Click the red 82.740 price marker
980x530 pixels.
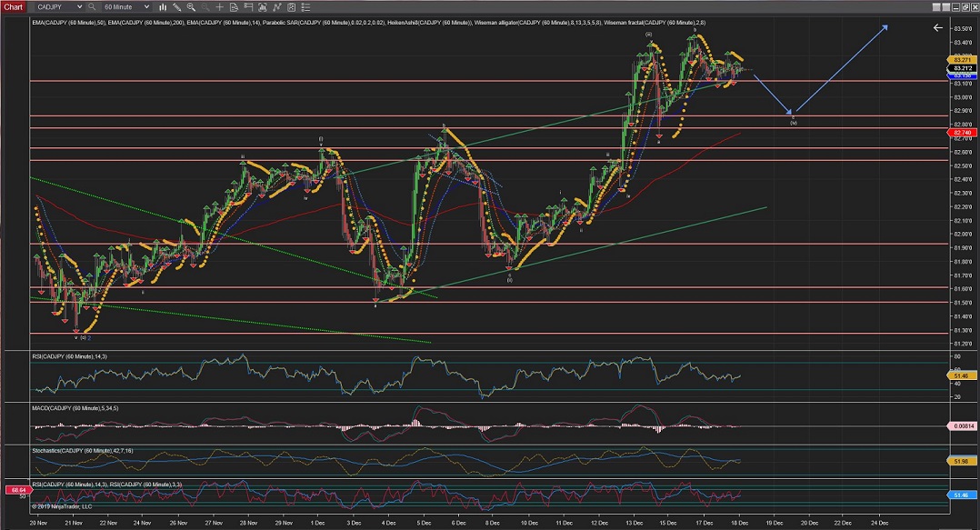pos(963,133)
